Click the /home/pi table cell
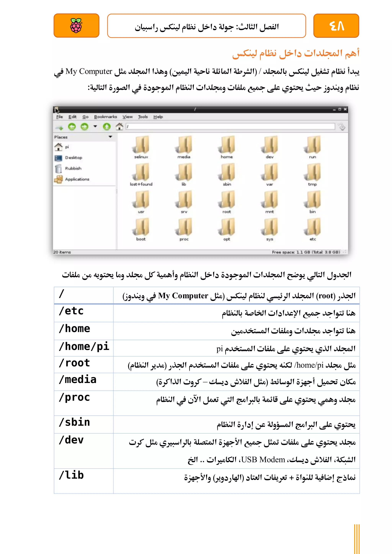The height and width of the screenshot is (554, 392). click(83, 348)
